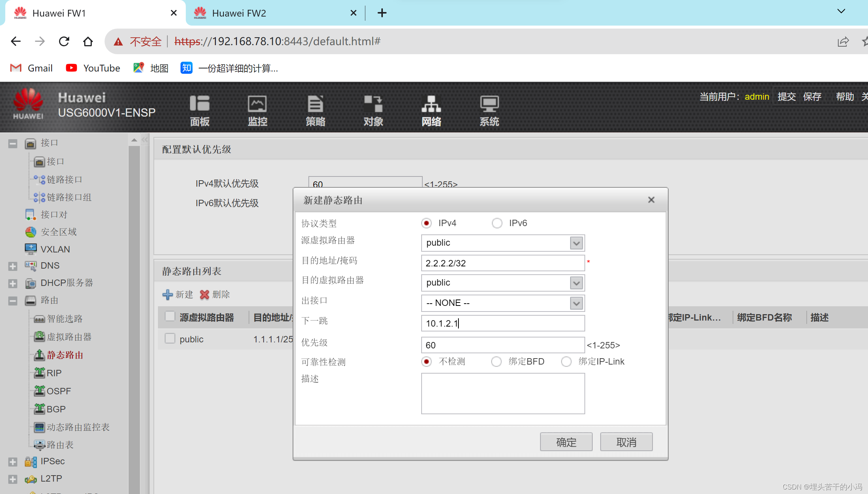868x494 pixels.
Task: Expand the IPSec tree node
Action: tap(13, 462)
